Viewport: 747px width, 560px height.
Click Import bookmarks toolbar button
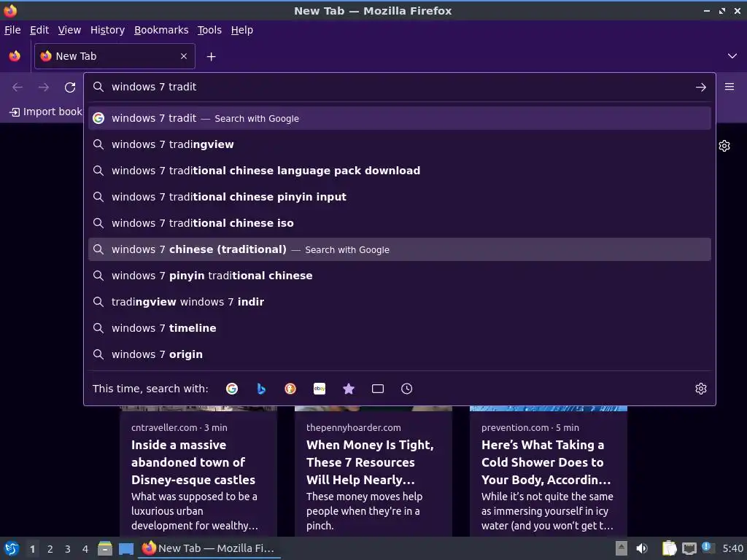tap(46, 112)
